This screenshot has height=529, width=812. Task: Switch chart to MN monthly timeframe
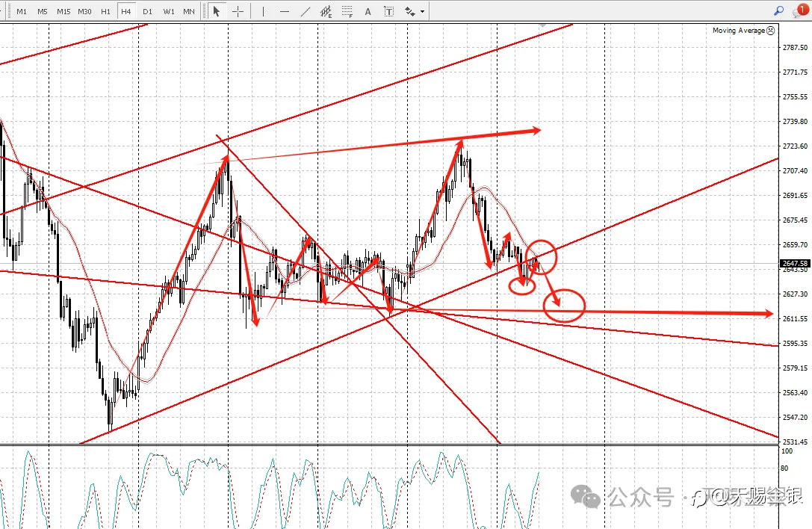click(189, 11)
